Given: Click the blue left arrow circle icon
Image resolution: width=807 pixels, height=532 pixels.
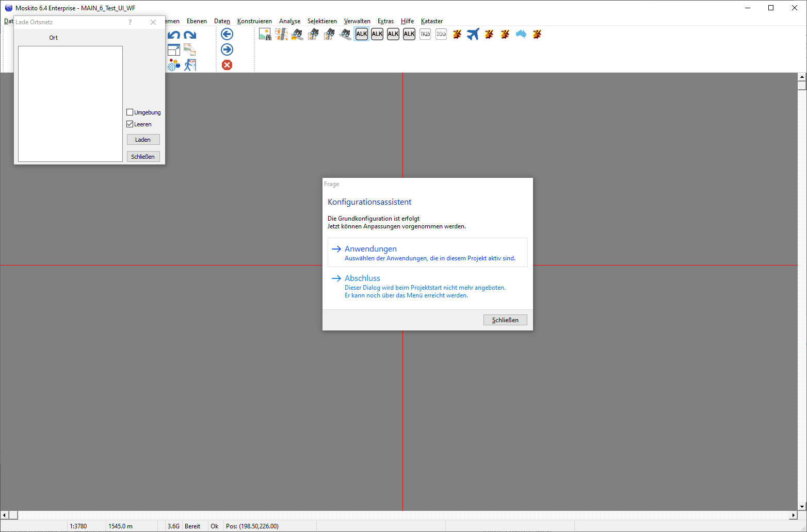Looking at the screenshot, I should (x=227, y=34).
